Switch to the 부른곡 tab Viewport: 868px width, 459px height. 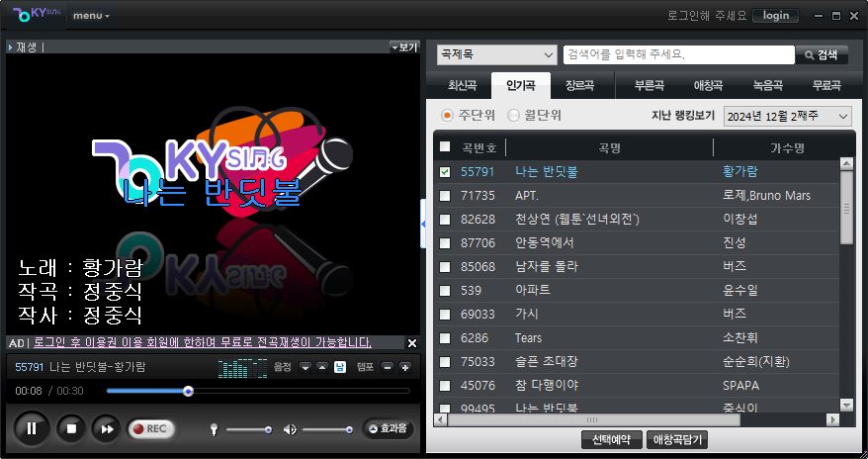(x=650, y=86)
